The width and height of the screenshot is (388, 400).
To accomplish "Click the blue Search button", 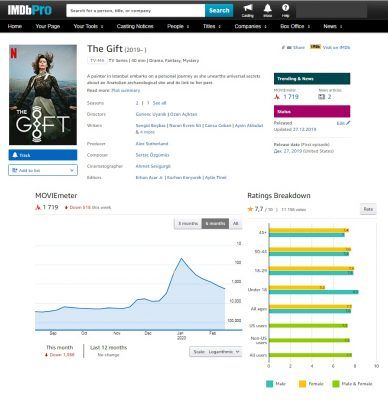I will point(219,11).
